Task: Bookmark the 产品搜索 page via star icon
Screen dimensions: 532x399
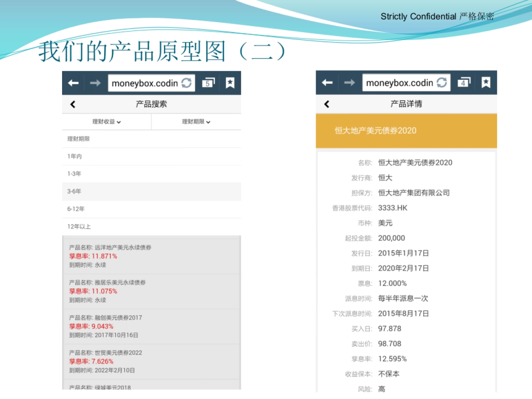Action: click(x=230, y=82)
